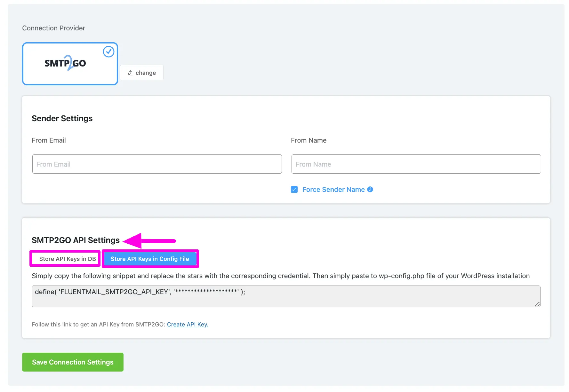Click the change provider button
This screenshot has height=392, width=569.
point(142,73)
